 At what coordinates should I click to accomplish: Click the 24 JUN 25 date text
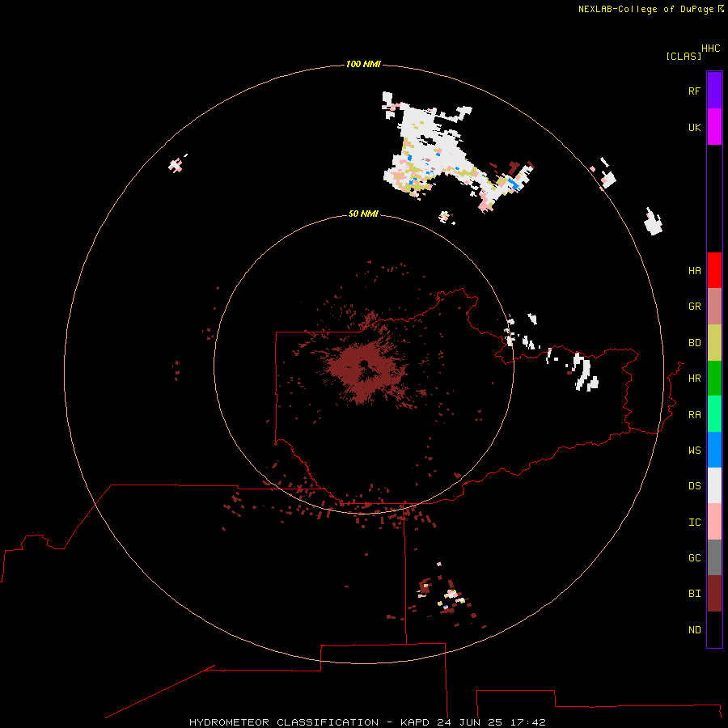469,722
